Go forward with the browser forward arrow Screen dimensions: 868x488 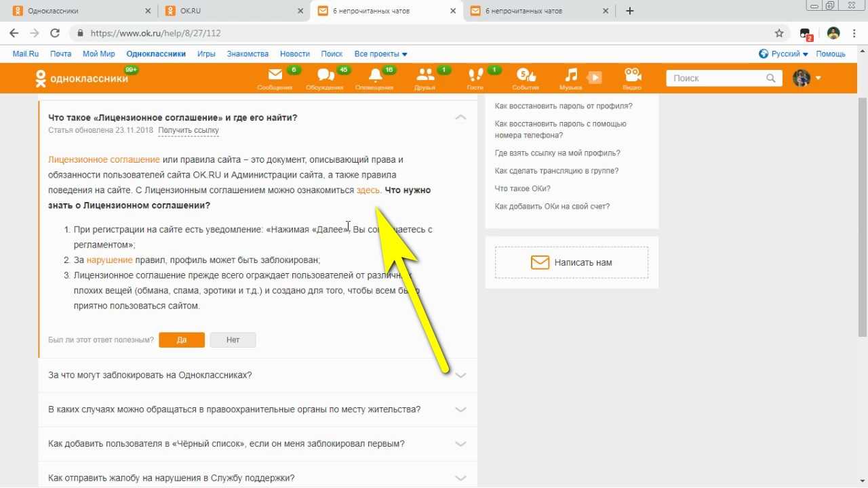click(x=35, y=33)
